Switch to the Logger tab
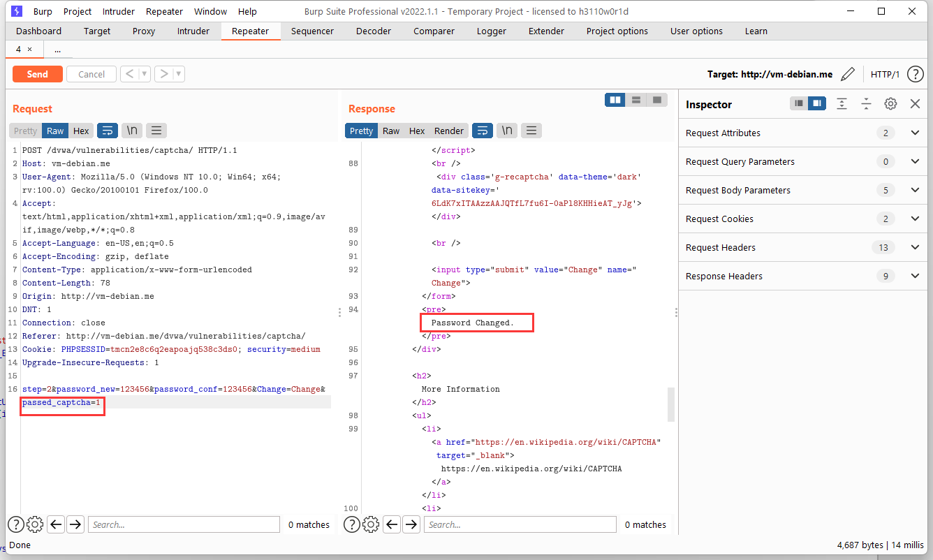The width and height of the screenshot is (933, 560). click(x=492, y=31)
